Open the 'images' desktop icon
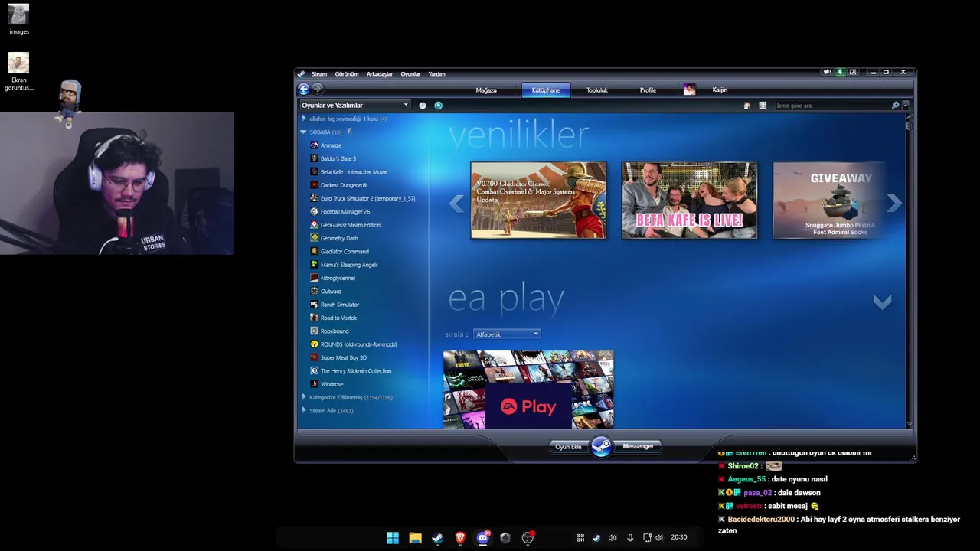 coord(19,19)
